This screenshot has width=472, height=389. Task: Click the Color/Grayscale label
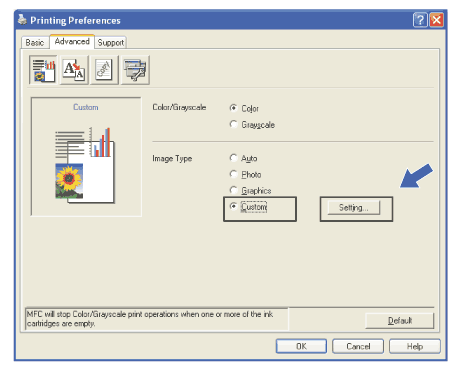[179, 107]
